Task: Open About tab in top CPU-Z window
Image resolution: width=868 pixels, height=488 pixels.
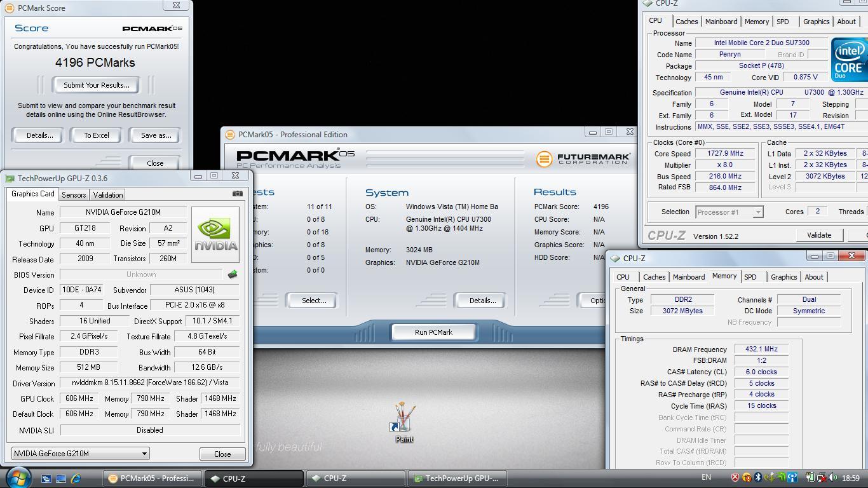Action: pos(846,22)
